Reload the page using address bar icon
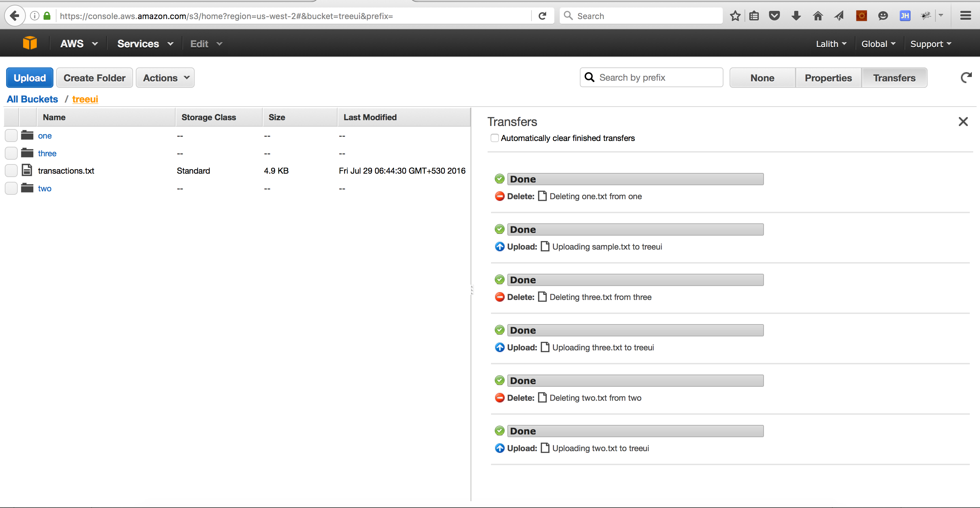This screenshot has width=980, height=508. 542,16
